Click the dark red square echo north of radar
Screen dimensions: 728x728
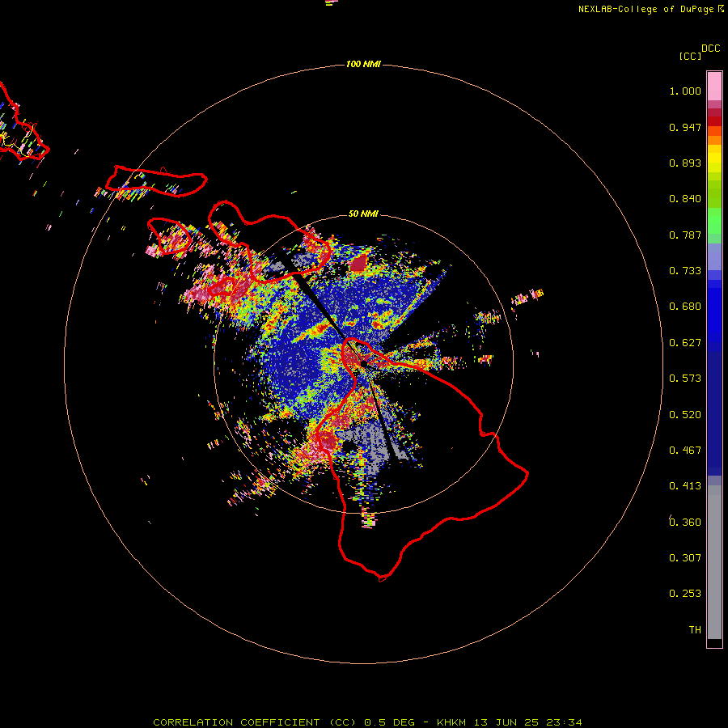click(358, 263)
